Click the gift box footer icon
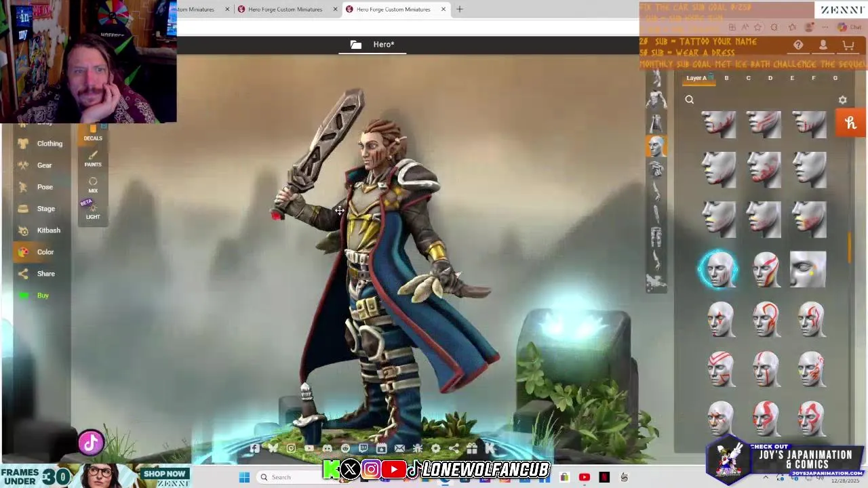The image size is (868, 488). pyautogui.click(x=472, y=448)
